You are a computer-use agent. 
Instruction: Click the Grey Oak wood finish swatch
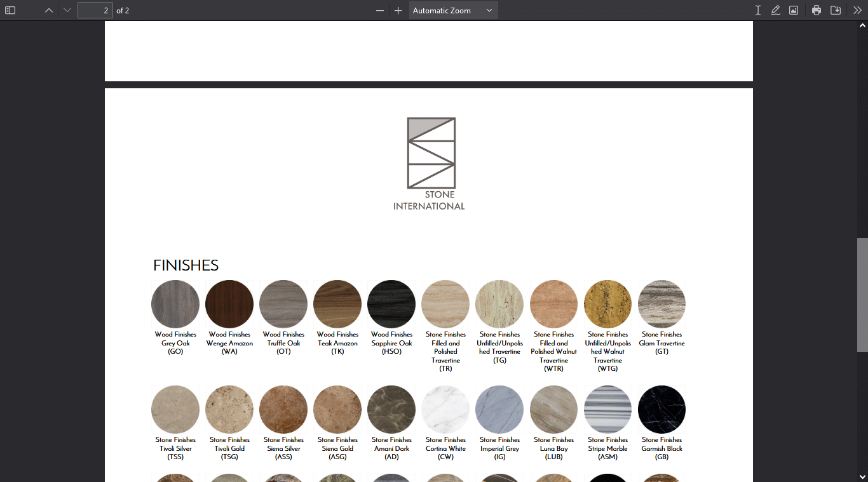coord(175,304)
